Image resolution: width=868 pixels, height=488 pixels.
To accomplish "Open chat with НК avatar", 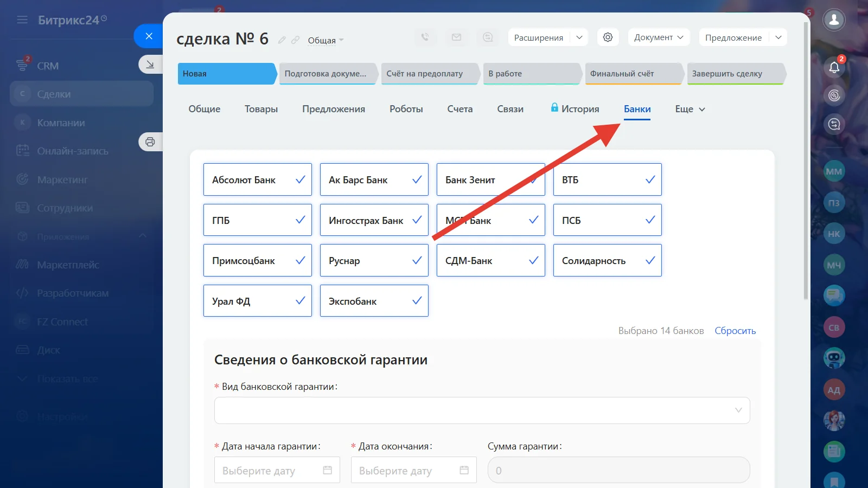I will coord(834,234).
